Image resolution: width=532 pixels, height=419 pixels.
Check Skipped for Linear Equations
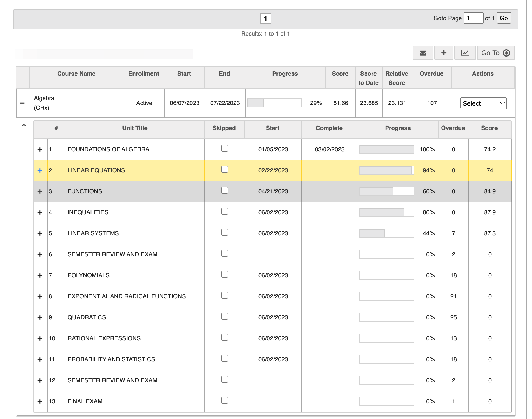225,169
